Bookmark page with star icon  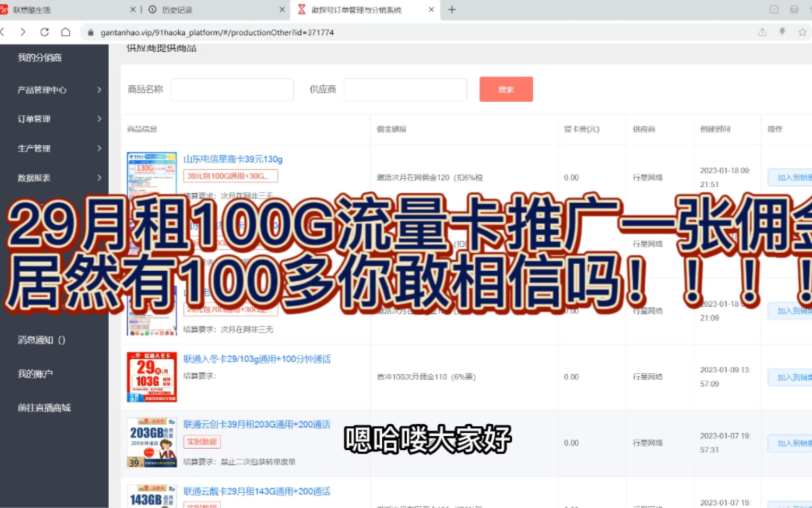point(802,32)
